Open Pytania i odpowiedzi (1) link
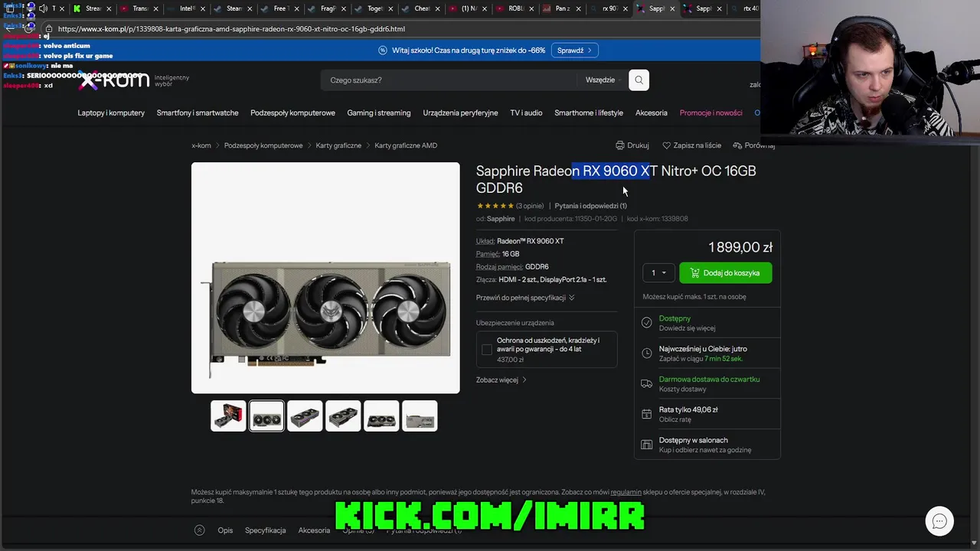980x551 pixels. pyautogui.click(x=590, y=206)
